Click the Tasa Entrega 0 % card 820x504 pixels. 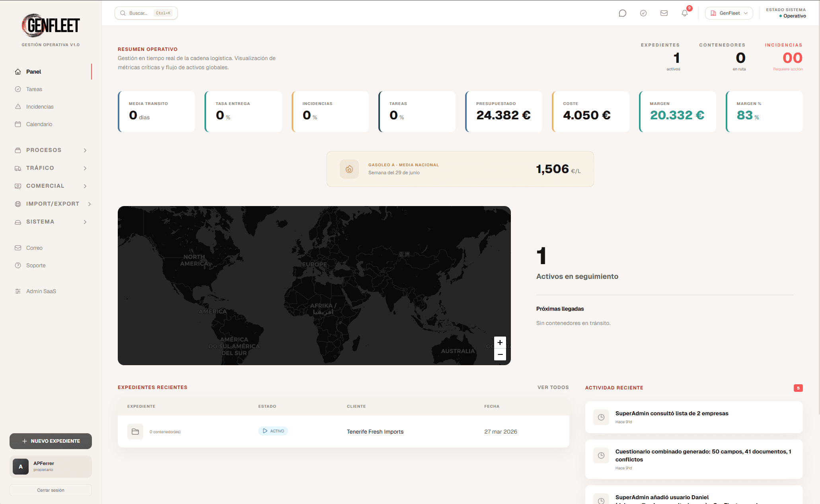click(x=243, y=111)
